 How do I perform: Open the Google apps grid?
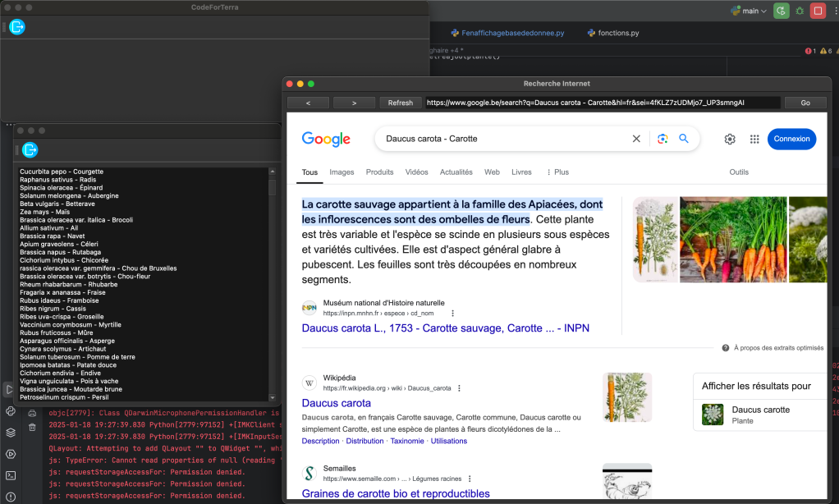tap(754, 139)
